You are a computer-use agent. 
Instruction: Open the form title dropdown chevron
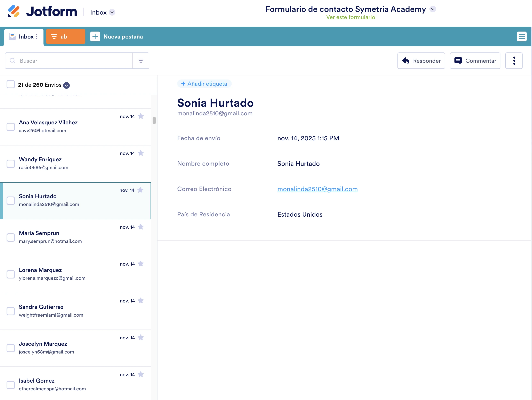pyautogui.click(x=433, y=9)
